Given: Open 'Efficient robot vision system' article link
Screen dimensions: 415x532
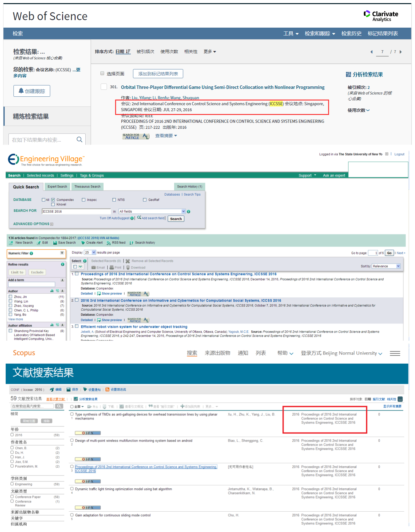Looking at the screenshot, I should click(x=134, y=327).
